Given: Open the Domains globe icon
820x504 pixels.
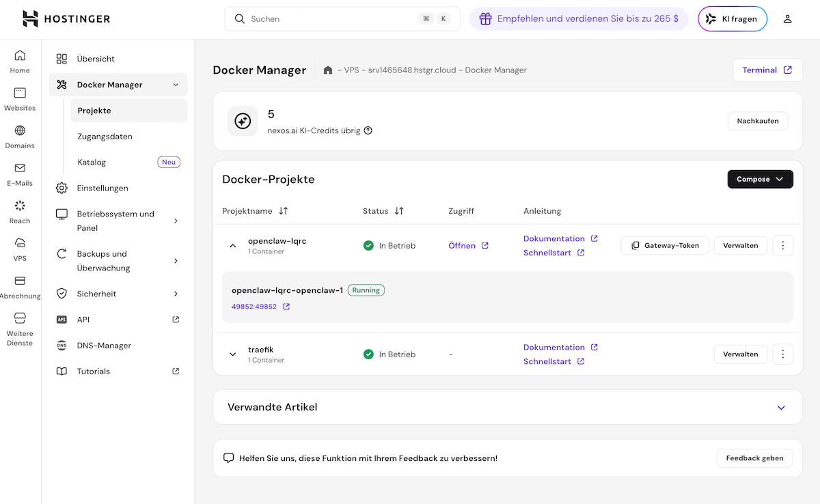Looking at the screenshot, I should [20, 130].
